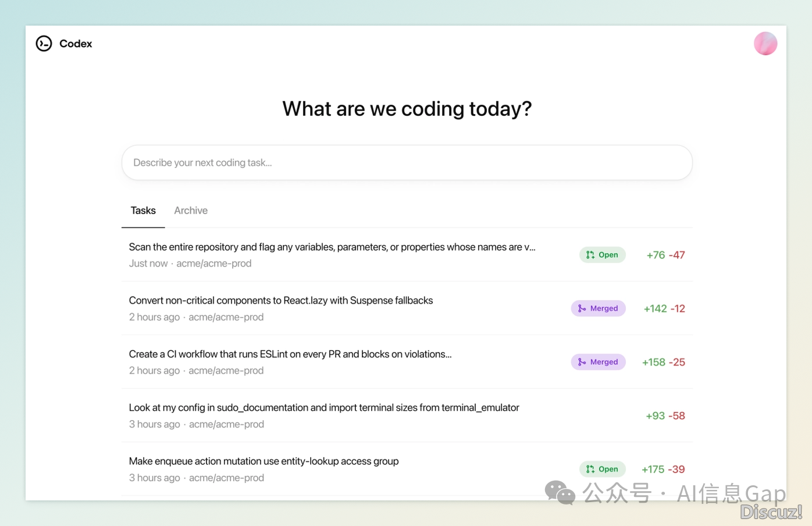
Task: Click the +142 -12 diff stats
Action: click(664, 308)
